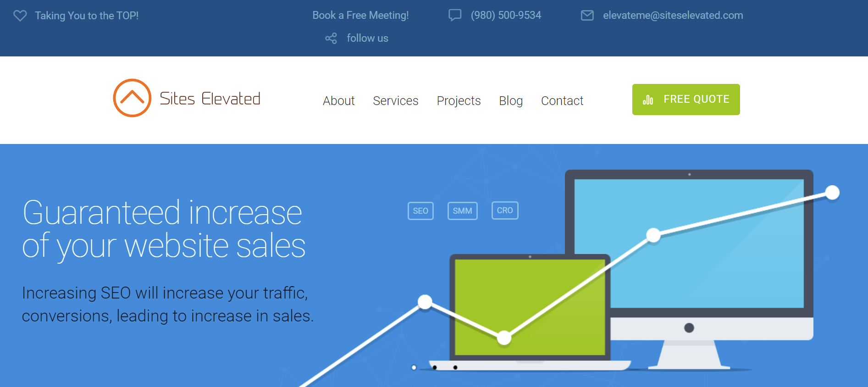The width and height of the screenshot is (868, 387).
Task: Select the white slider dot indicator
Action: [414, 368]
